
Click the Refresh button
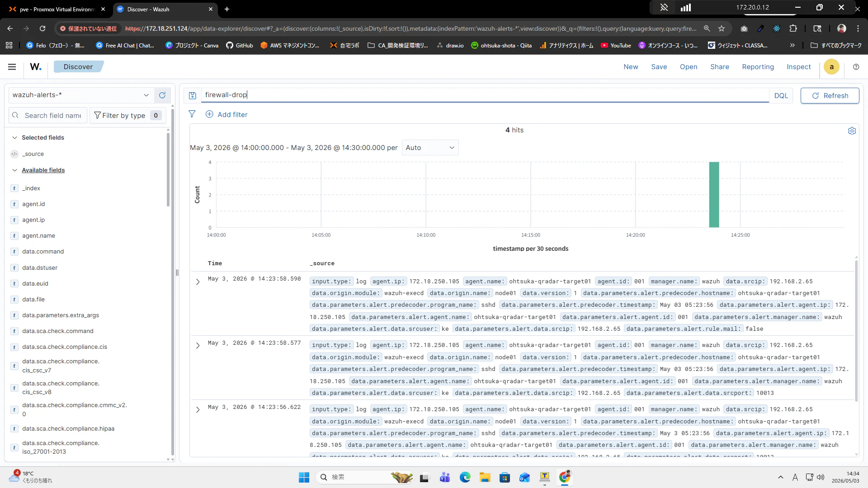click(830, 96)
